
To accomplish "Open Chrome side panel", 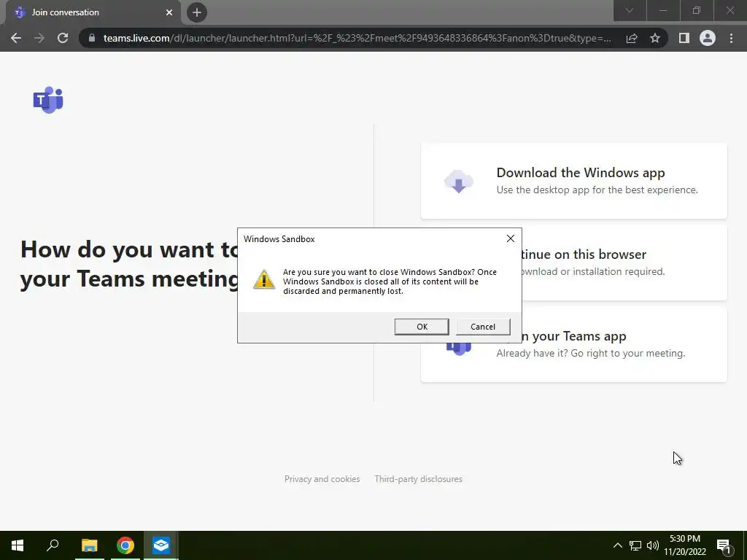I will [684, 38].
